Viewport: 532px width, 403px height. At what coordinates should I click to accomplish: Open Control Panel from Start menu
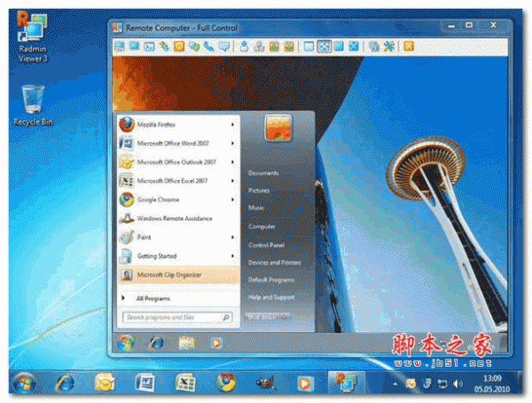[x=265, y=245]
